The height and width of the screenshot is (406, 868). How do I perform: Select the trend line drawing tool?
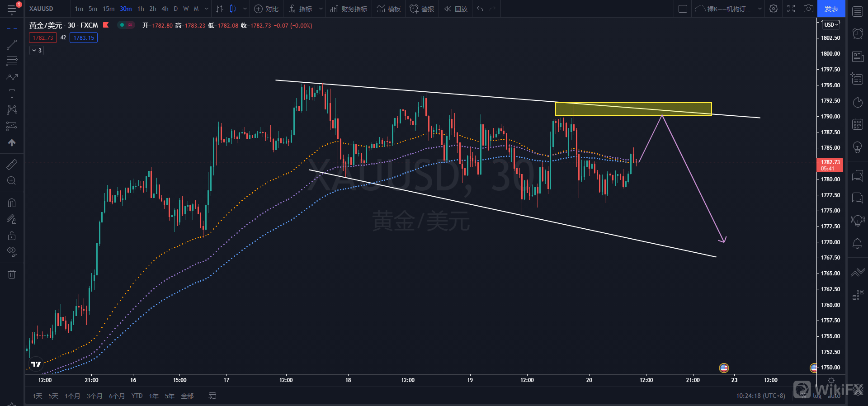(12, 45)
